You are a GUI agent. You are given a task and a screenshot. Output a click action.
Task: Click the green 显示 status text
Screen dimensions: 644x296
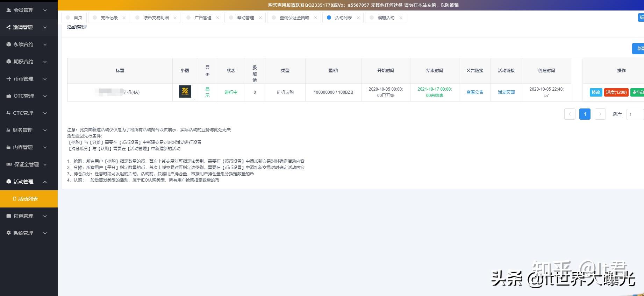pyautogui.click(x=207, y=92)
